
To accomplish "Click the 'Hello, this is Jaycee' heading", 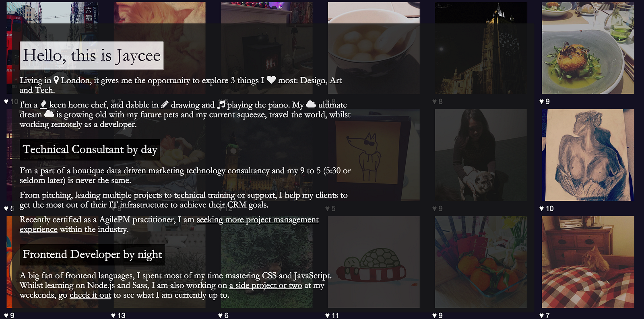I will (92, 56).
